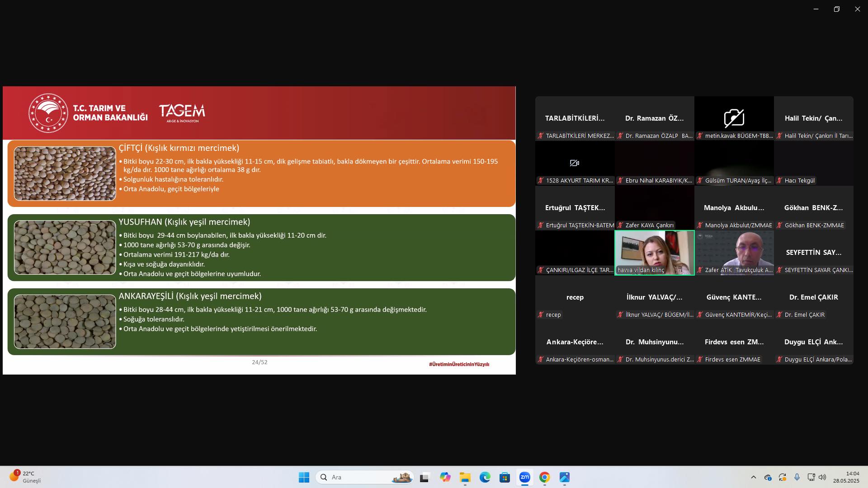Screen dimensions: 868x488
Task: Select havva vildan kılınç video tile
Action: 654,253
